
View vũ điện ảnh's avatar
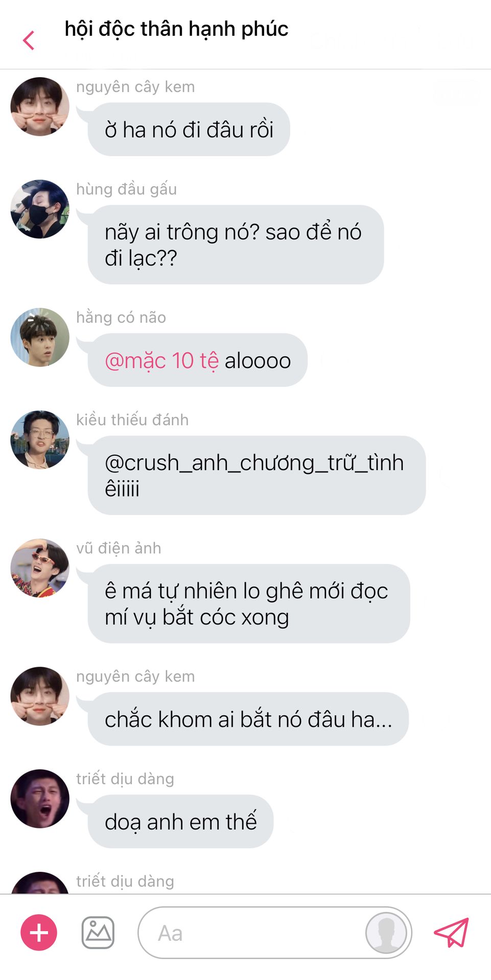coord(40,568)
